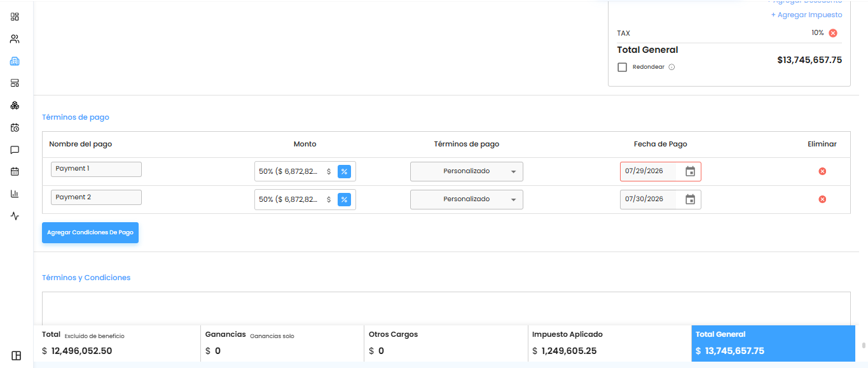Screen dimensions: 868x368
Task: Click the Términos y Condiciones heading
Action: click(86, 278)
